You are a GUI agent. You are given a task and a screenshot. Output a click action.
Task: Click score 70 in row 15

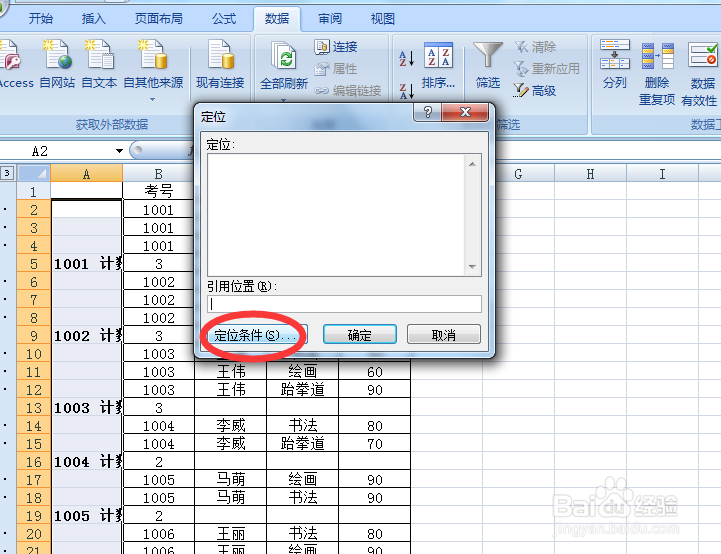point(375,444)
